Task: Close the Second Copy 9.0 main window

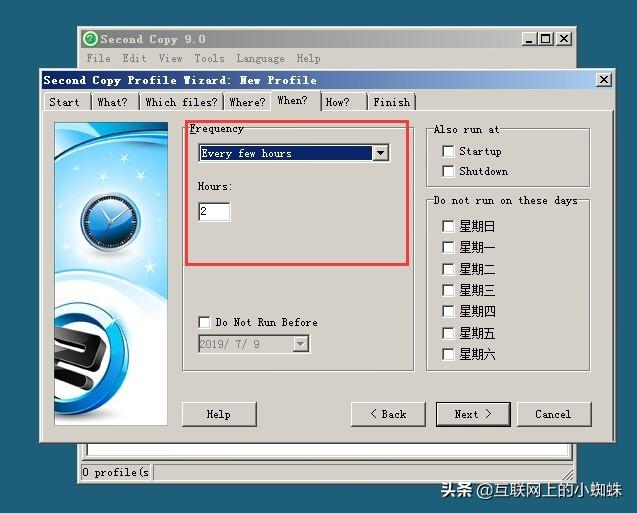Action: (x=563, y=39)
